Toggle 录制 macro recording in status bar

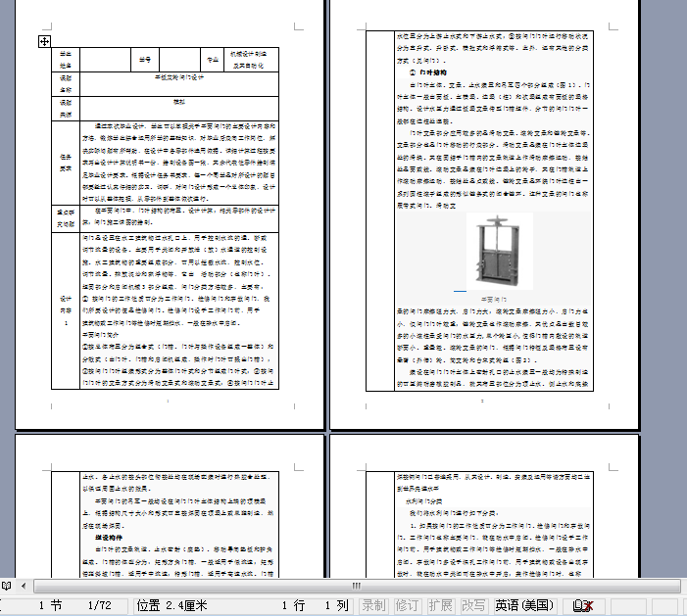[373, 605]
